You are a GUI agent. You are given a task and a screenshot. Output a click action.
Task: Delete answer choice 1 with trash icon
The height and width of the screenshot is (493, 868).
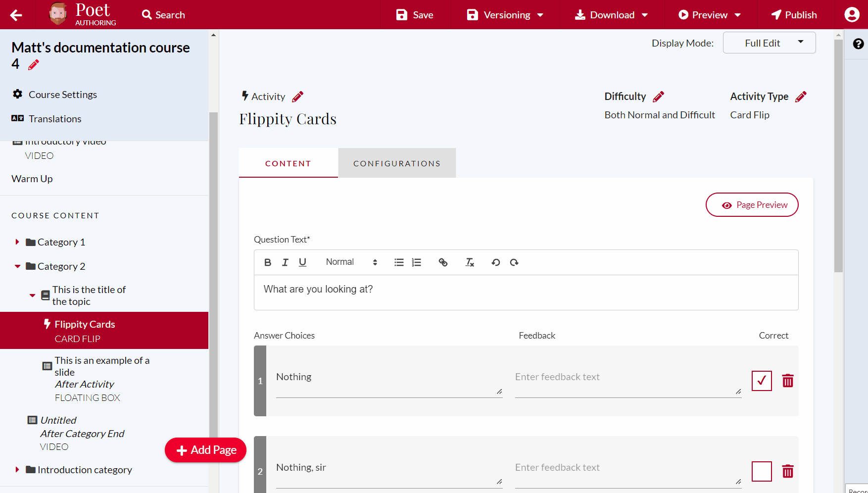[788, 381]
